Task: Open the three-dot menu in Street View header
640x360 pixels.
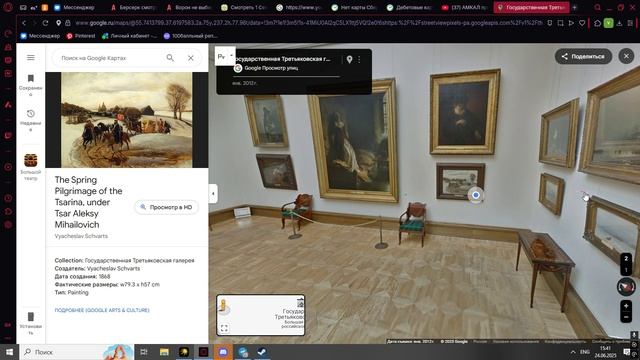Action: [x=359, y=60]
